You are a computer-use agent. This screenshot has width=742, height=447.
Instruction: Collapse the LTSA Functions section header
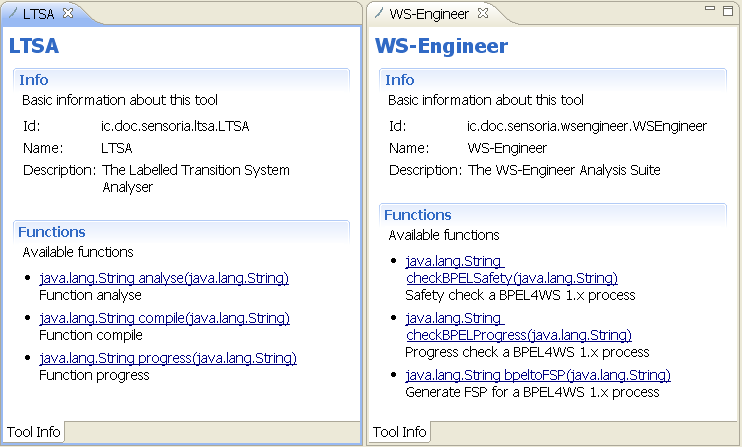(x=52, y=232)
